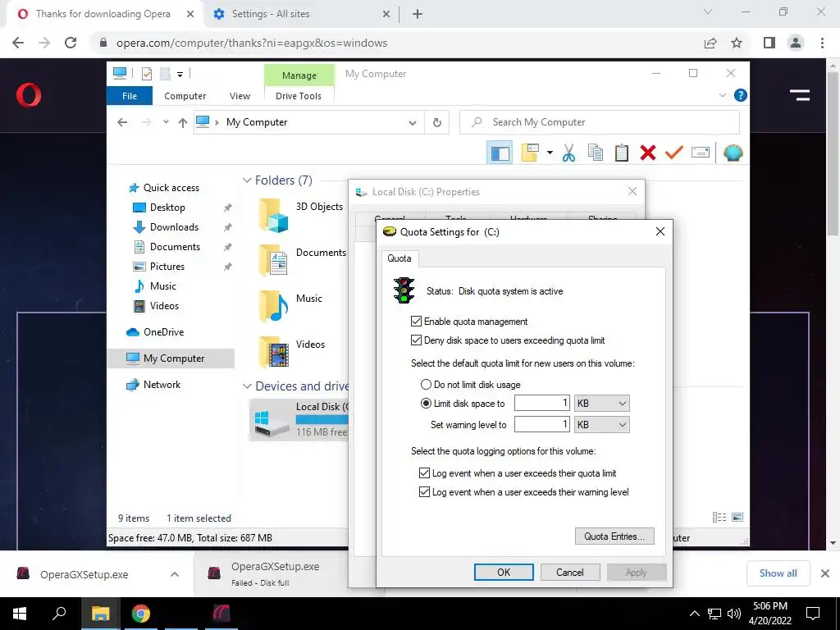Open Chrome three-dot menu
The image size is (840, 630).
[x=822, y=43]
